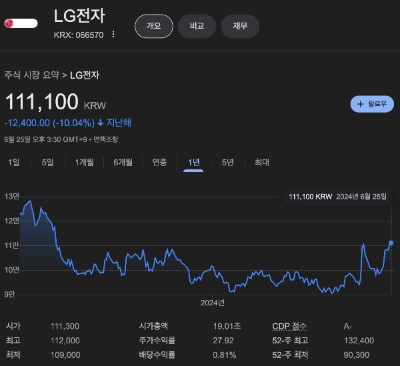
Task: Open the 재무 tab
Action: click(x=240, y=26)
